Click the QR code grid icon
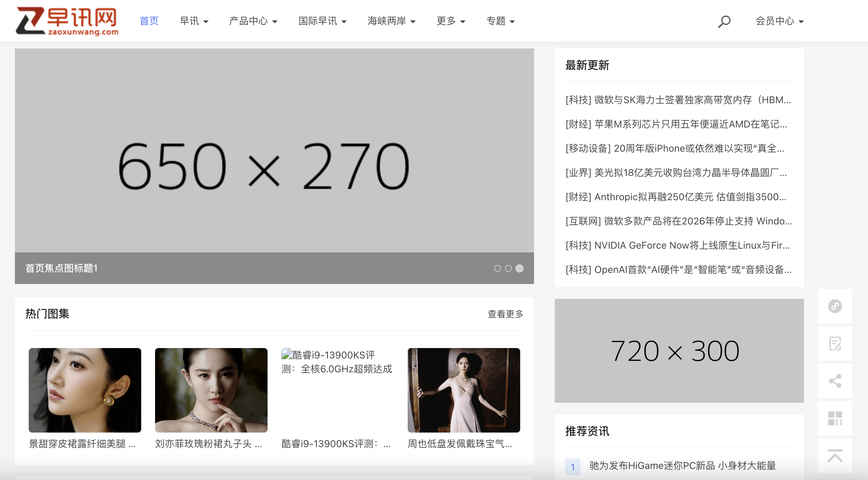Viewport: 868px width, 480px height. 835,418
